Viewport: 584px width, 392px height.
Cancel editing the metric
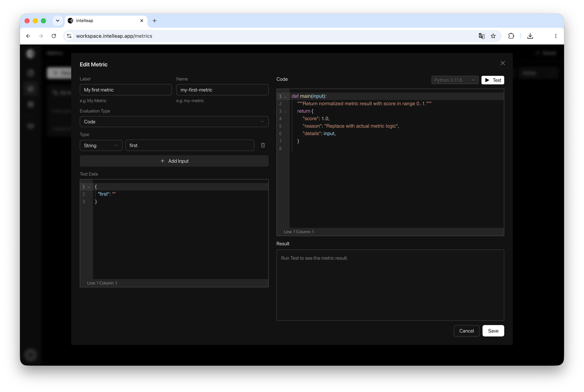click(466, 331)
